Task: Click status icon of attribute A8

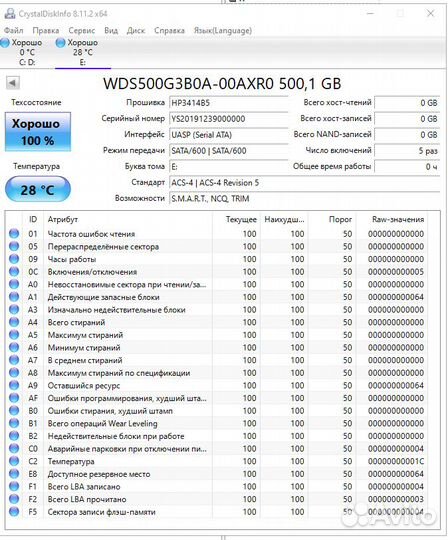Action: (x=14, y=372)
